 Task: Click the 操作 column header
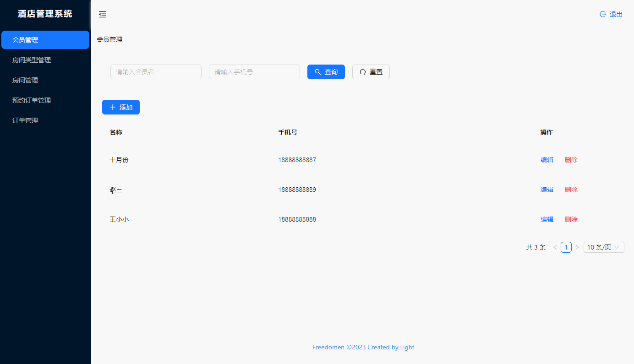[547, 132]
